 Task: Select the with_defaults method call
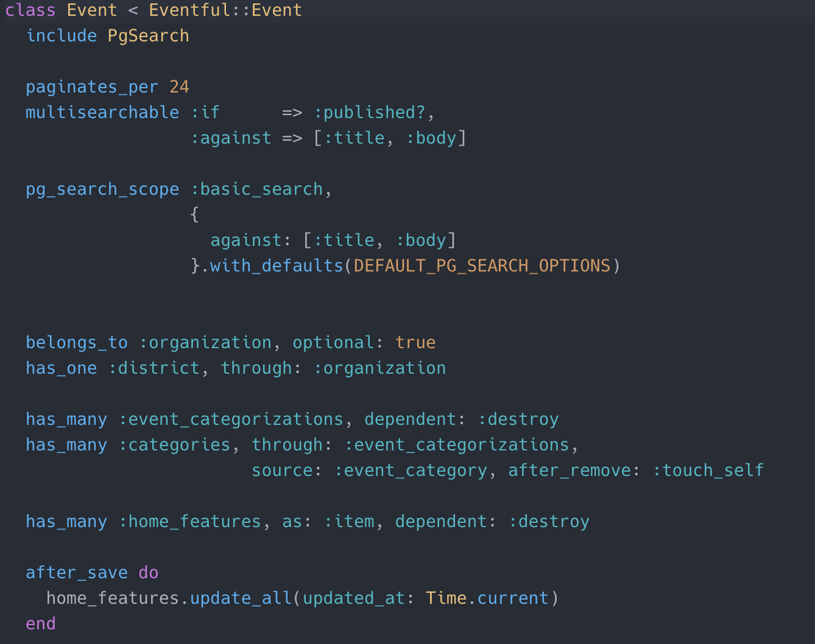[275, 265]
